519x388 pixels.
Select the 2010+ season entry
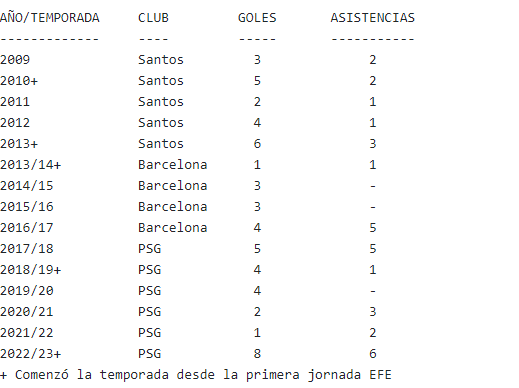pyautogui.click(x=19, y=81)
